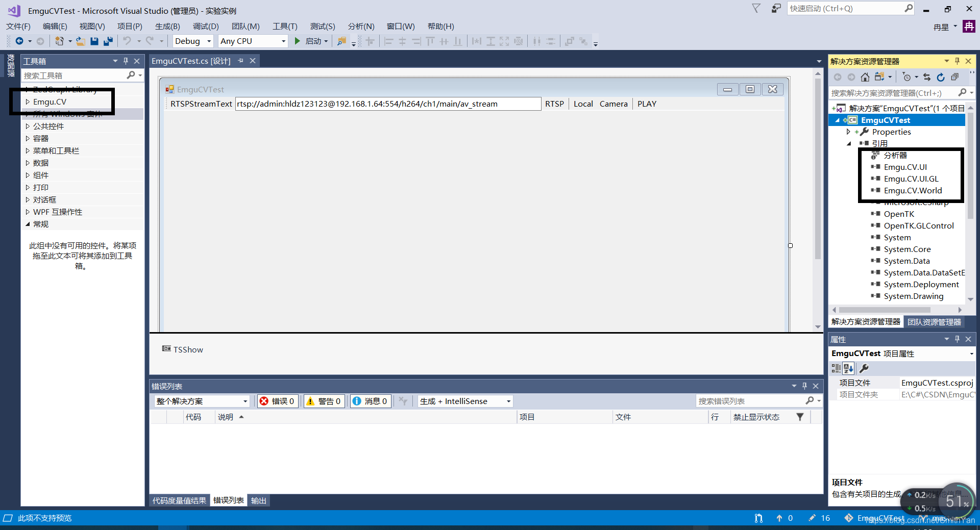Viewport: 980px width, 530px height.
Task: Click the Open File folder icon
Action: 81,41
